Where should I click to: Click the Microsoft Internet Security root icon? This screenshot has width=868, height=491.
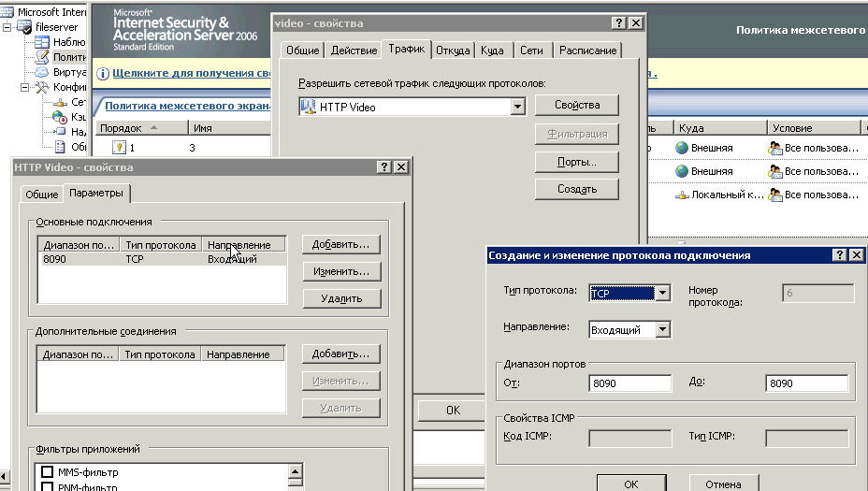click(x=7, y=11)
